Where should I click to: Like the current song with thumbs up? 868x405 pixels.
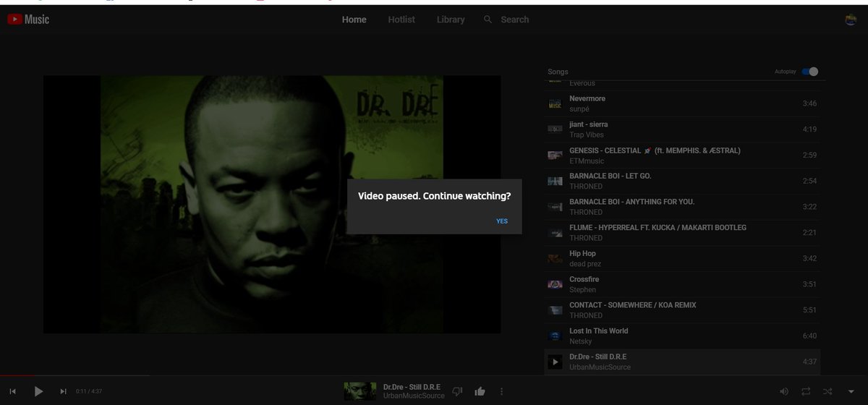[480, 391]
